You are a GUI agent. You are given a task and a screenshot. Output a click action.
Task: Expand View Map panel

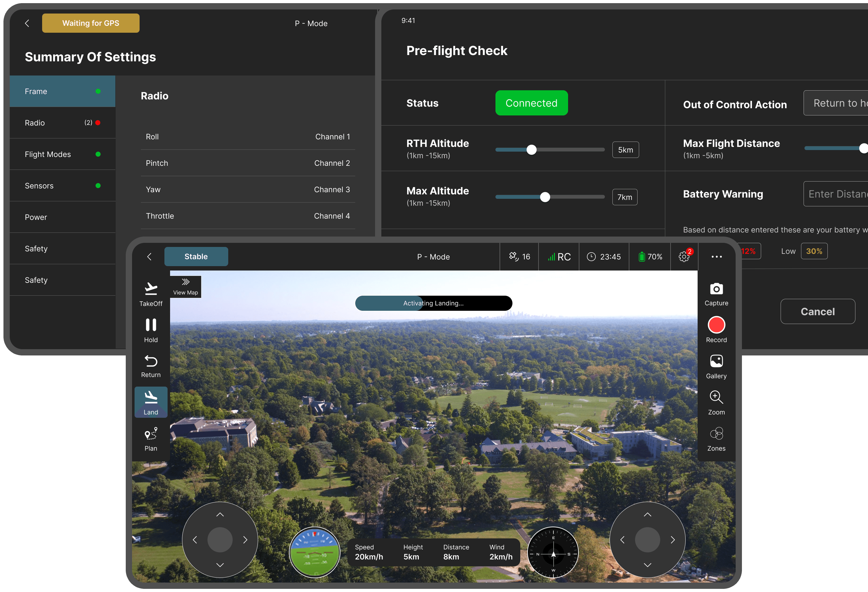pyautogui.click(x=185, y=286)
